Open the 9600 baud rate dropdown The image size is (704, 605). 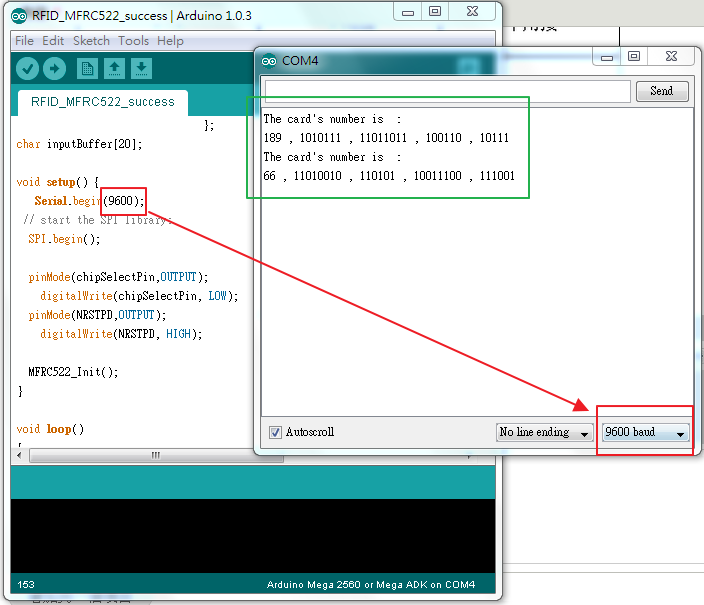pyautogui.click(x=645, y=432)
